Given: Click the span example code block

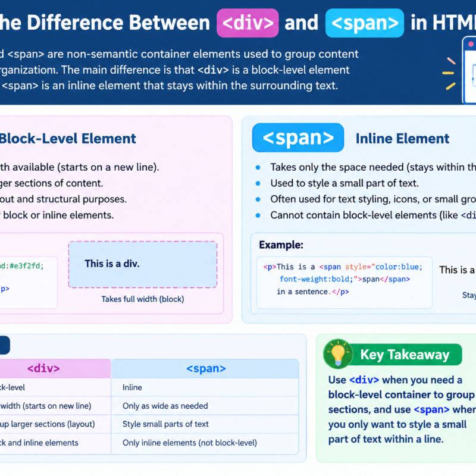Looking at the screenshot, I should [345, 282].
